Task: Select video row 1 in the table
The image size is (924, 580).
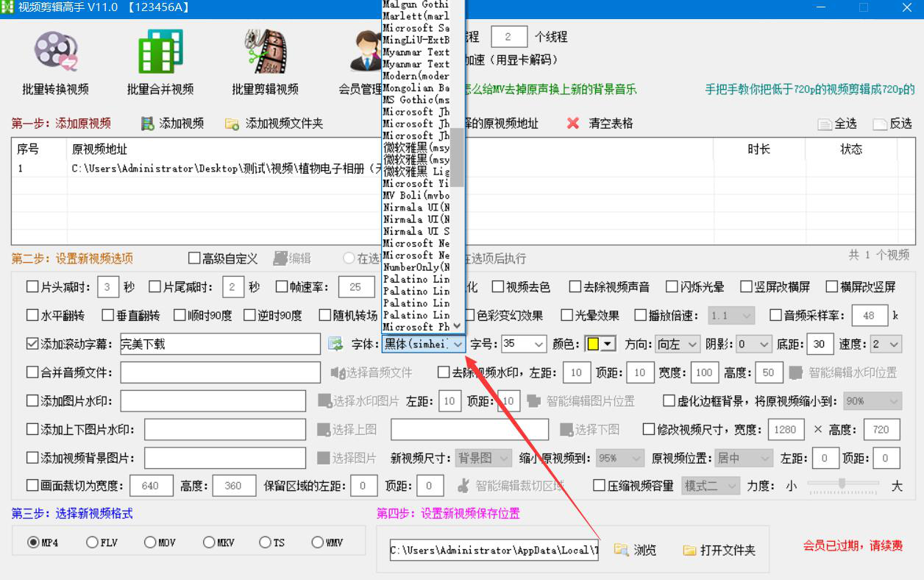Action: (462, 168)
